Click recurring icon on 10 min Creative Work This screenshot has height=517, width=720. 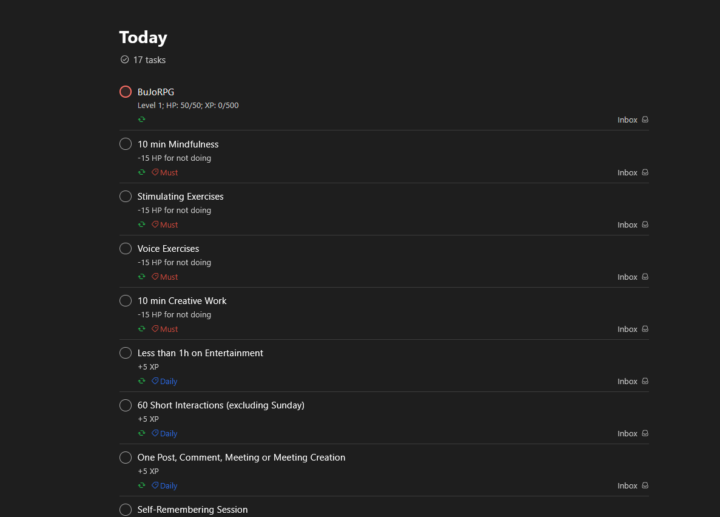click(141, 329)
